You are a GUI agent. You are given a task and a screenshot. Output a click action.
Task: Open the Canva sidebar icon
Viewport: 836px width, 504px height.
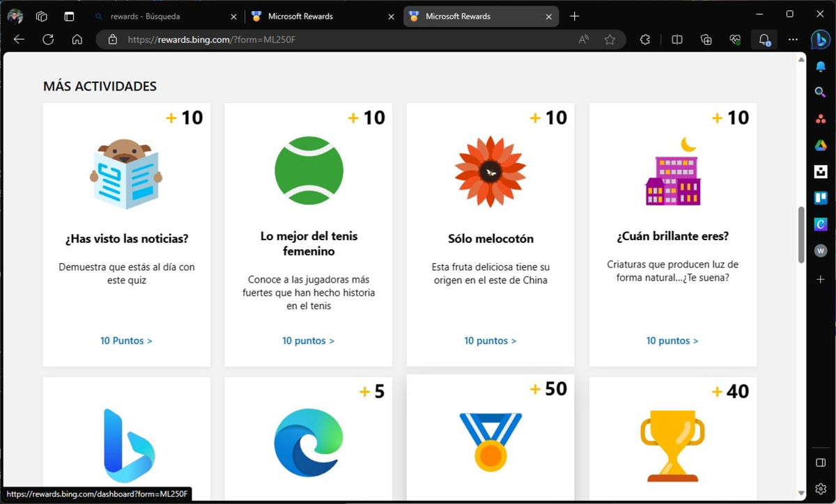tap(820, 223)
